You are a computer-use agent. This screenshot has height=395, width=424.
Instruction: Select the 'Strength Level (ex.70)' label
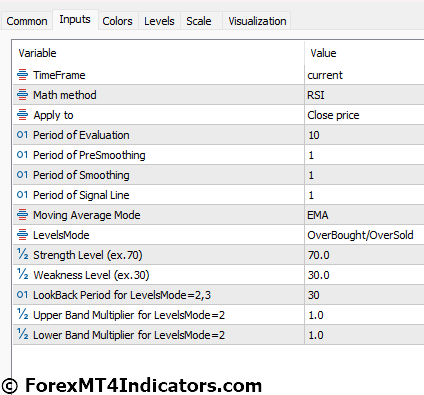pos(88,255)
